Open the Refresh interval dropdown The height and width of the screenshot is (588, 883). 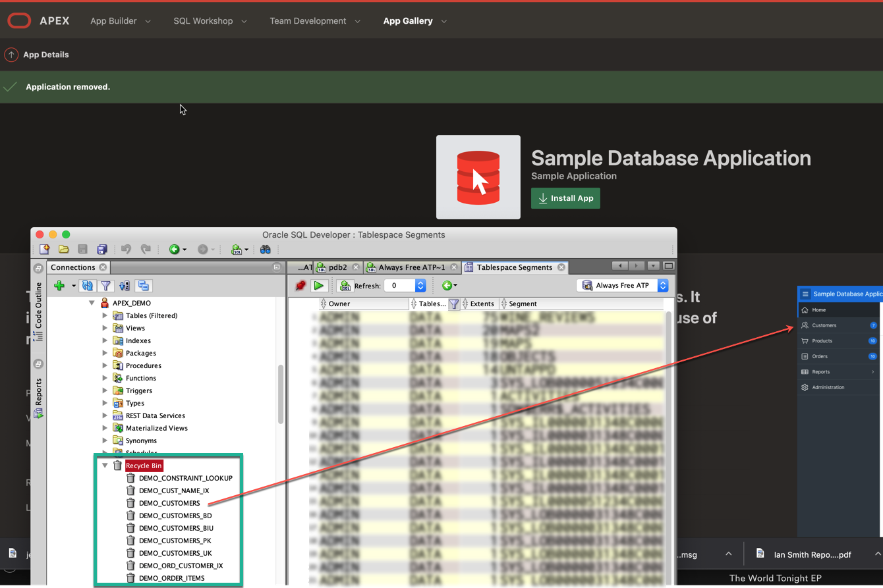[x=420, y=286]
